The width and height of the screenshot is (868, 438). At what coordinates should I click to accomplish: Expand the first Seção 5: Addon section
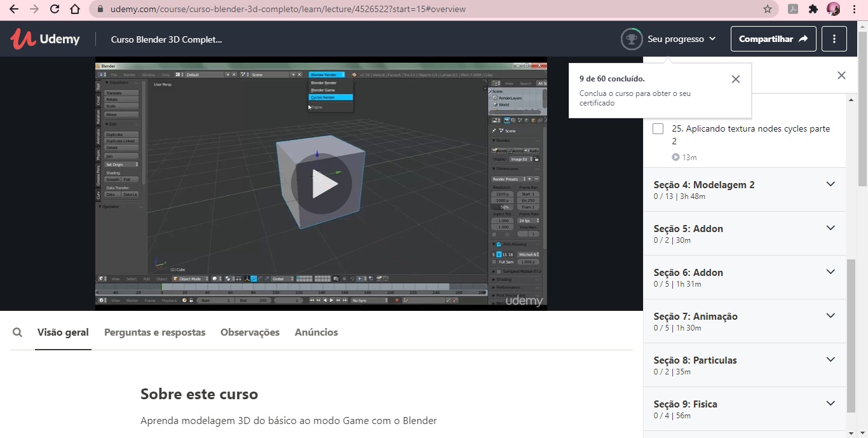point(745,233)
